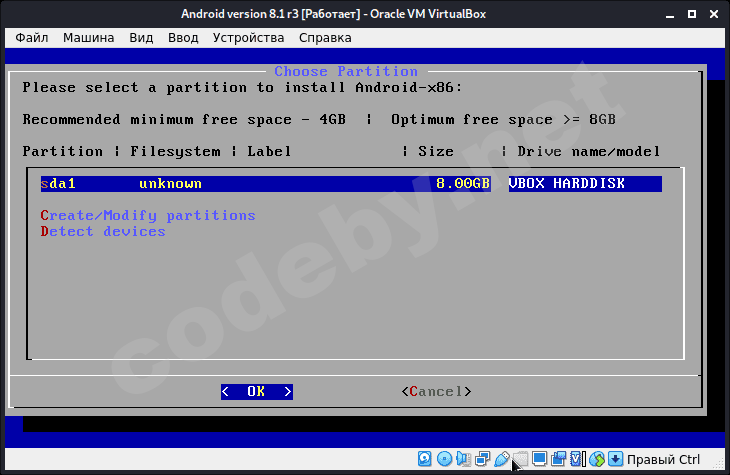Screen dimensions: 730x475
Task: Select Create/Modify partitions option
Action: tap(148, 215)
